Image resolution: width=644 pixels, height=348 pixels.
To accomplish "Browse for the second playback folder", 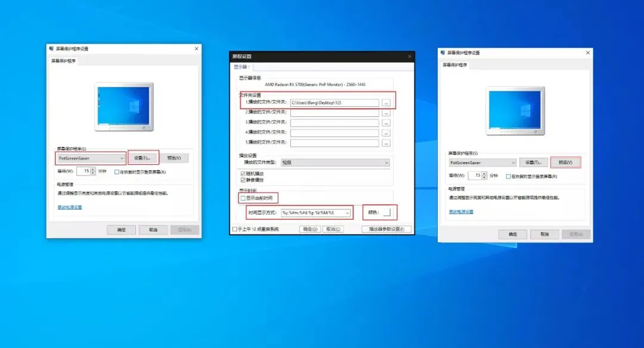I will point(387,113).
